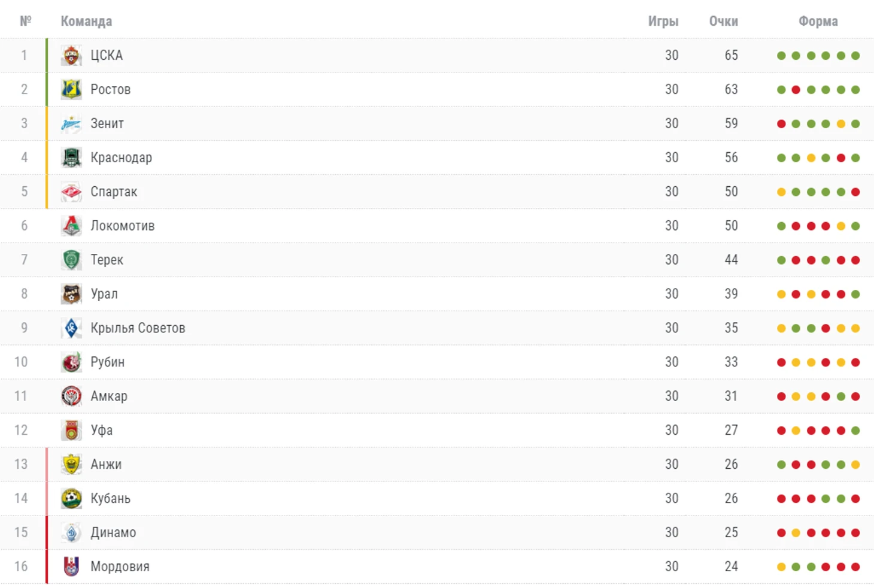Open the Урал team link

(x=104, y=294)
